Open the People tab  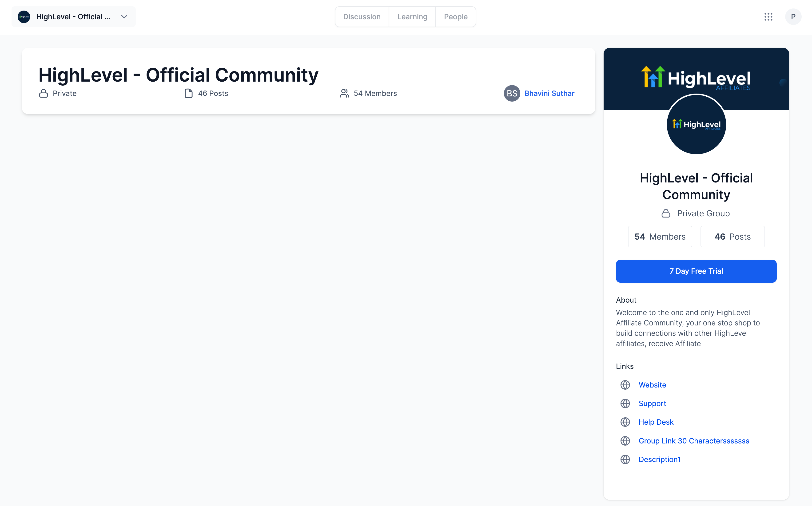[x=456, y=17]
